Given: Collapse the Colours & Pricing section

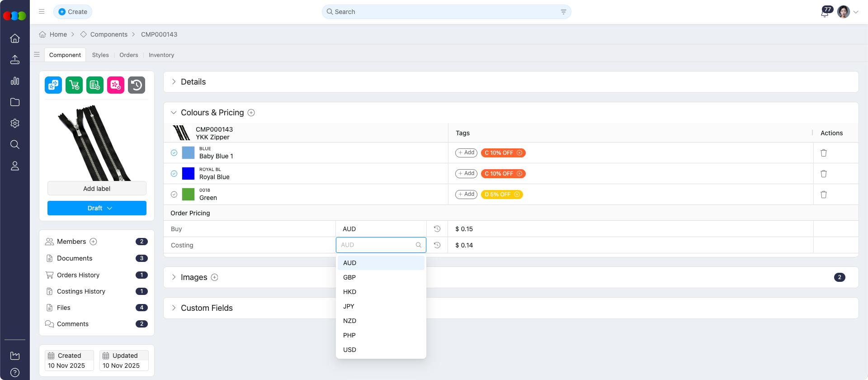Looking at the screenshot, I should click(x=174, y=113).
